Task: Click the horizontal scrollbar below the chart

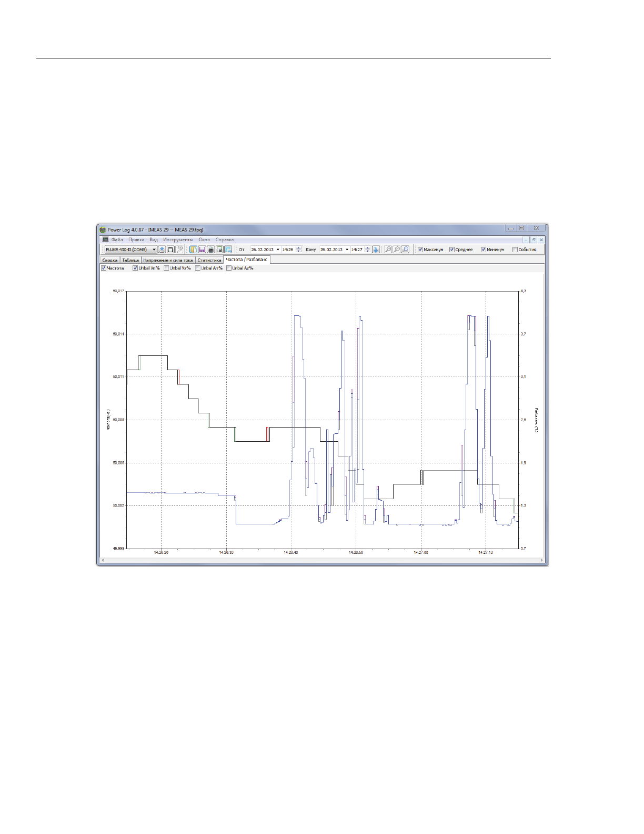Action: point(322,560)
